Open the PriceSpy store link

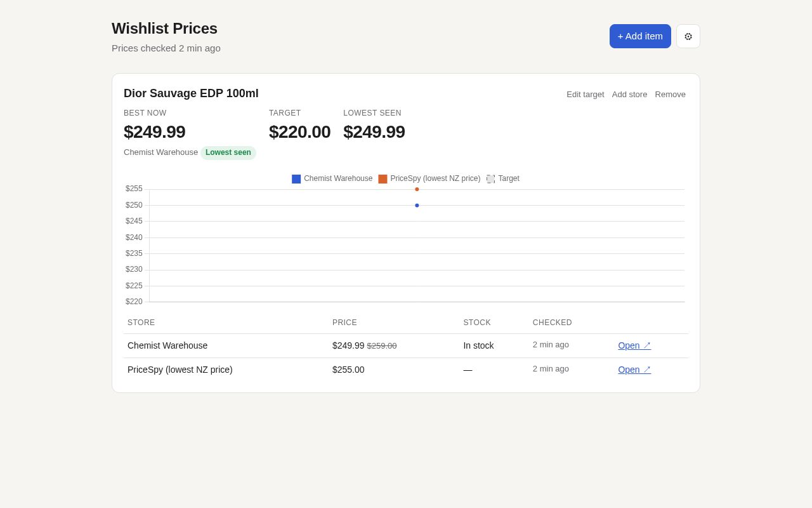click(634, 370)
